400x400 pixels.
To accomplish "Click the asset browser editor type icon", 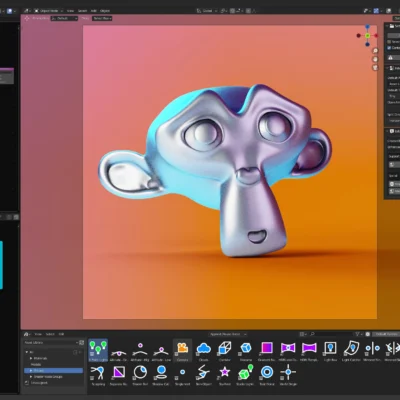I will [27, 334].
